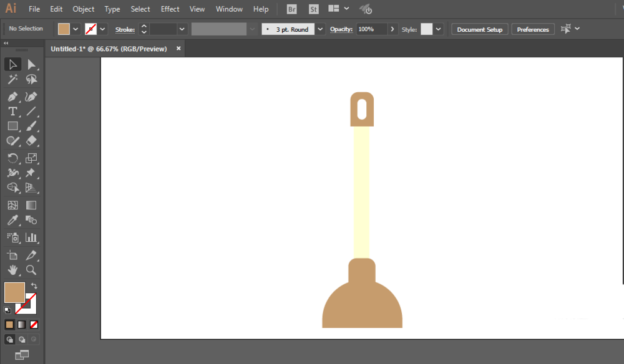The height and width of the screenshot is (364, 624).
Task: Expand the 3 pt. Round brush dropdown
Action: point(320,29)
